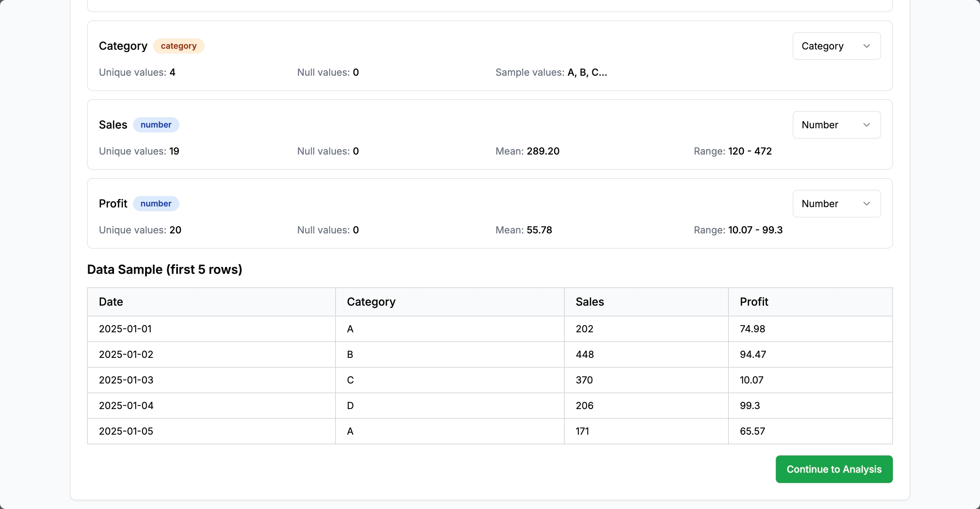The width and height of the screenshot is (980, 509).
Task: Select the 2025-01-03 date cell
Action: pos(126,380)
